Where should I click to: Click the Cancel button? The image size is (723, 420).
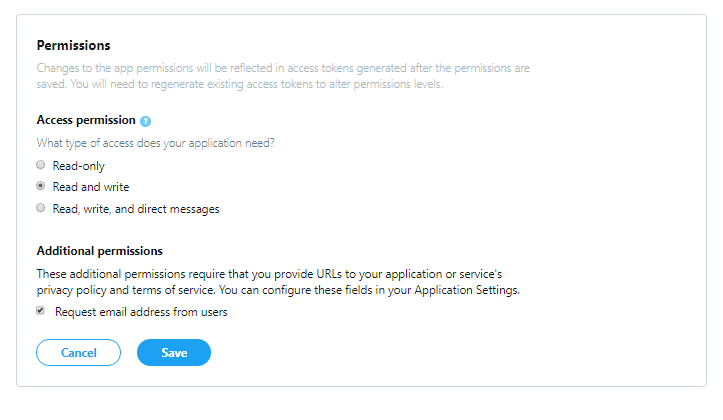pyautogui.click(x=78, y=353)
